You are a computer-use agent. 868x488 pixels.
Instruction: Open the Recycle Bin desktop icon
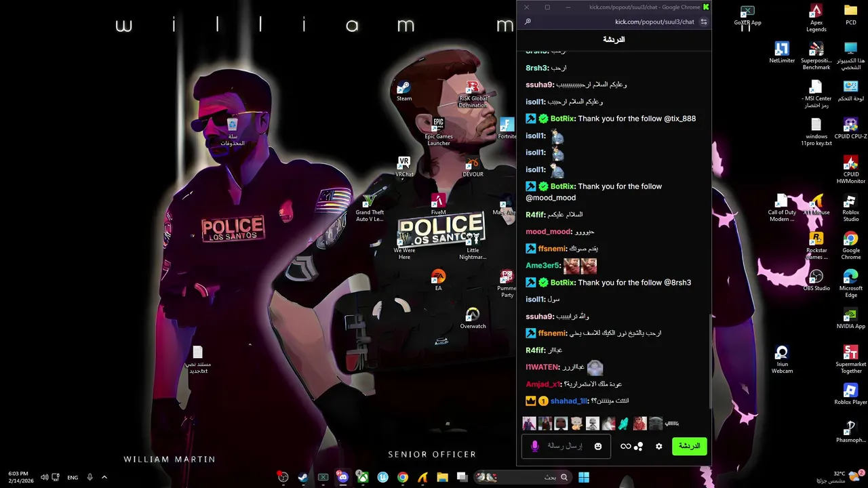232,131
